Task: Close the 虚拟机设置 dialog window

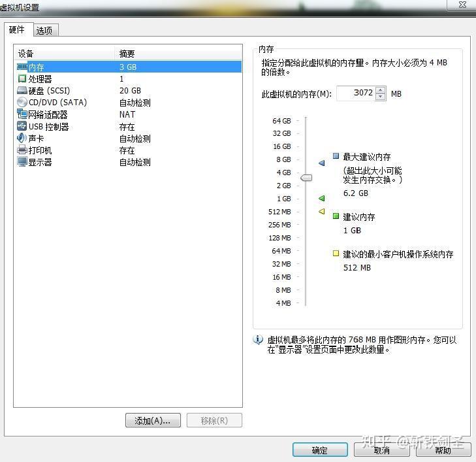Action: point(462,5)
